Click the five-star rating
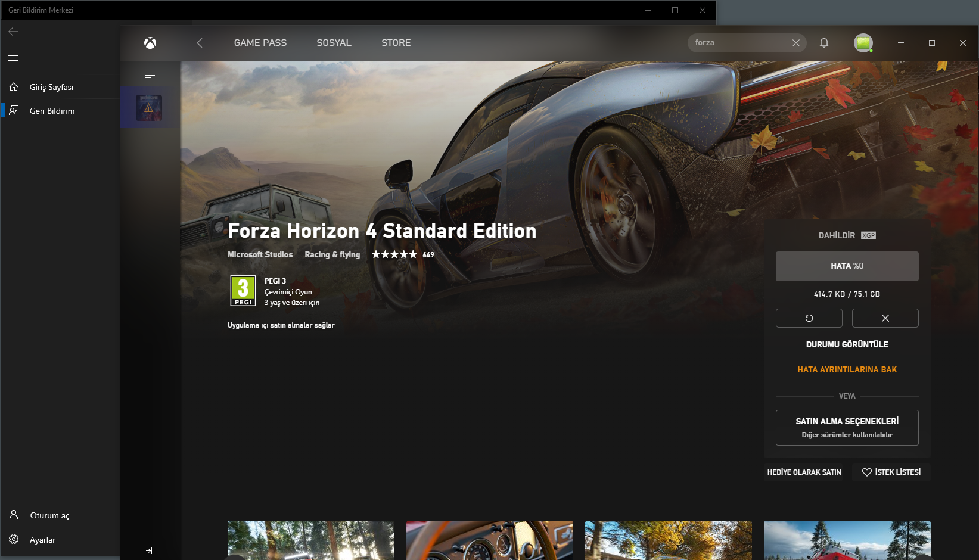979x560 pixels. coord(394,254)
